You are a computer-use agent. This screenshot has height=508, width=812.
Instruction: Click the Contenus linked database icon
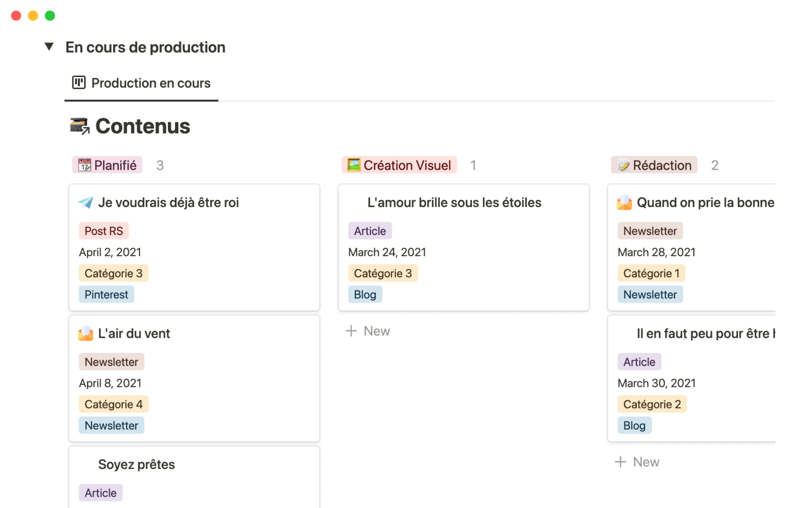80,126
